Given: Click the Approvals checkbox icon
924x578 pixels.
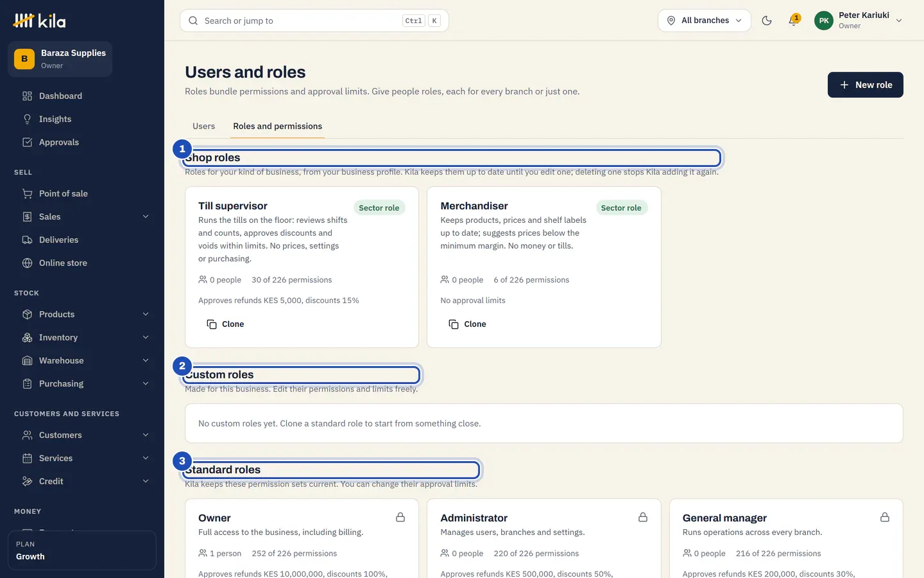Looking at the screenshot, I should [x=27, y=143].
